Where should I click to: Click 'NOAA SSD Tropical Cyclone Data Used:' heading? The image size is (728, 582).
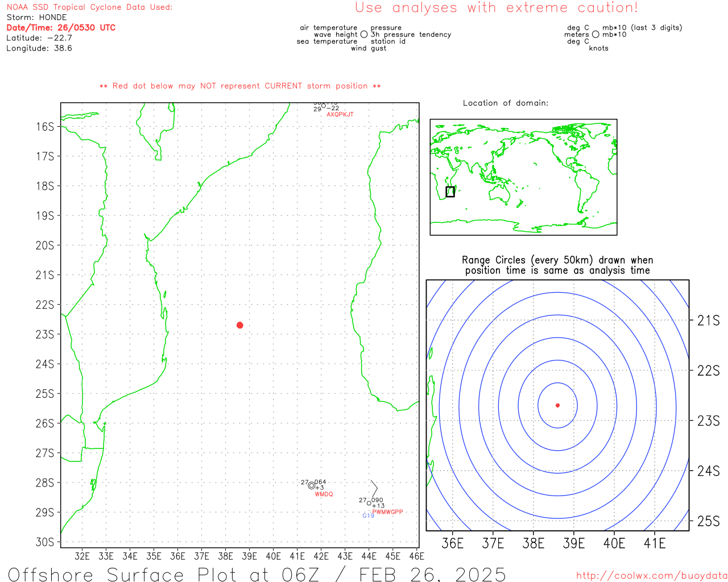[89, 7]
